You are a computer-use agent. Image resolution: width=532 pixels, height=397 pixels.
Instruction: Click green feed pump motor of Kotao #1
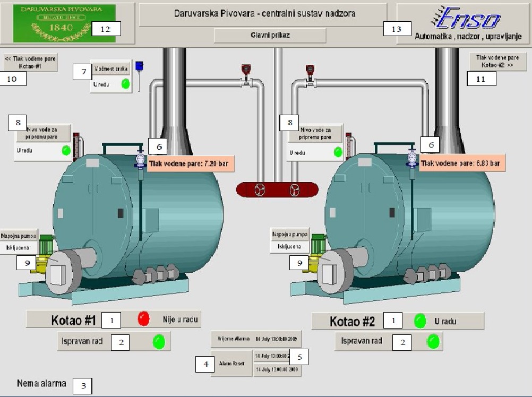(x=46, y=246)
